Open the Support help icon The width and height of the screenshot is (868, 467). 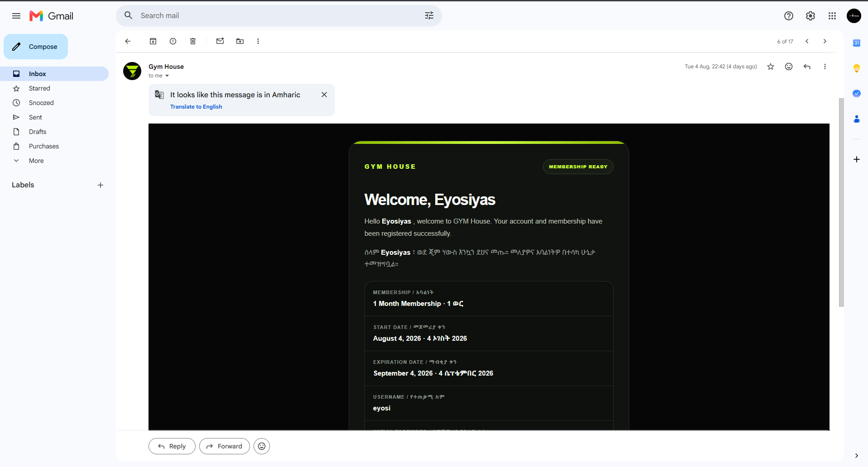pyautogui.click(x=789, y=16)
